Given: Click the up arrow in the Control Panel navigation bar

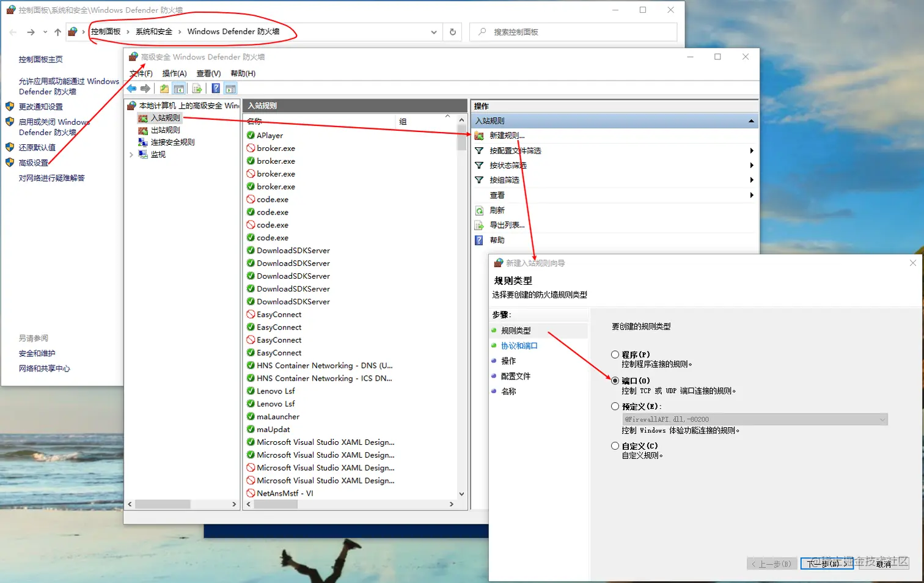Looking at the screenshot, I should pyautogui.click(x=57, y=32).
